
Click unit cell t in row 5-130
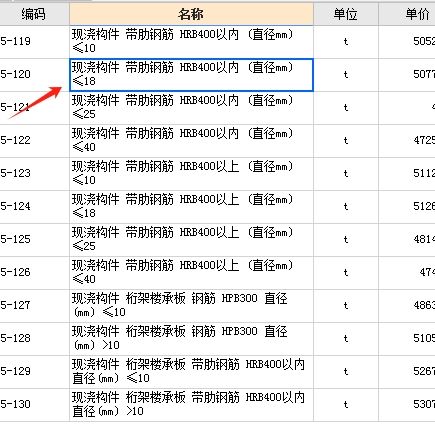click(x=346, y=405)
